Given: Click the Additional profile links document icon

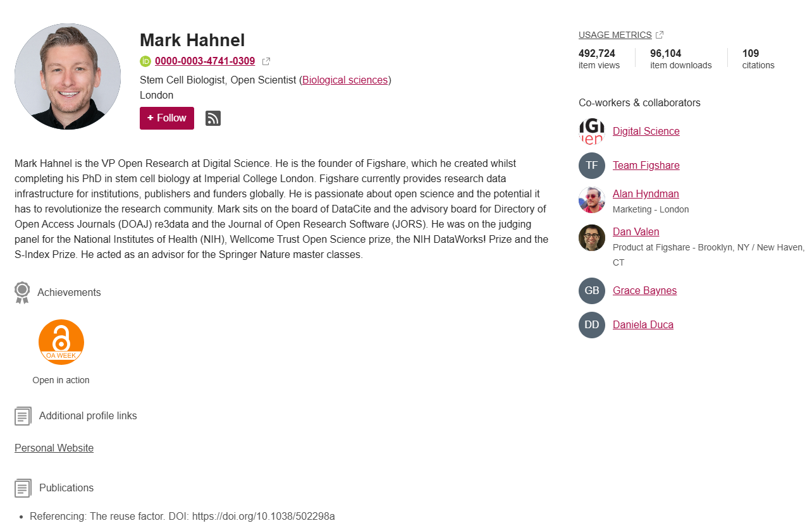Looking at the screenshot, I should 23,416.
